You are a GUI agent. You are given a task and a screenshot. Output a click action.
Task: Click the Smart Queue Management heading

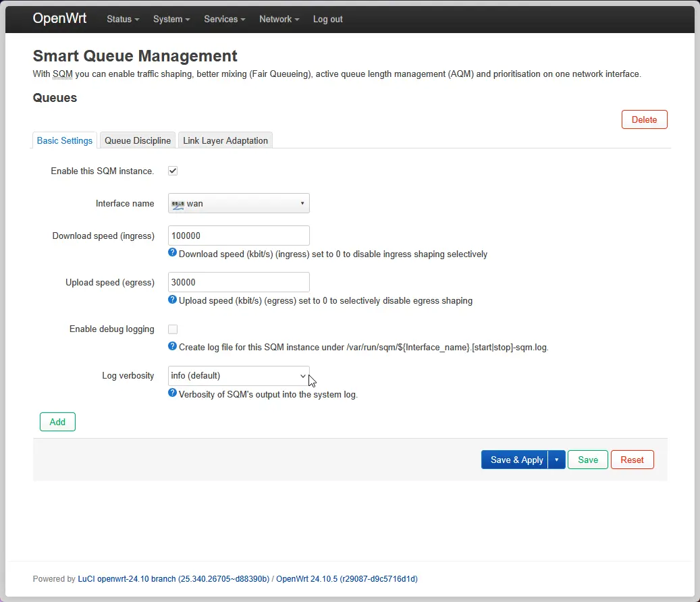(x=135, y=56)
